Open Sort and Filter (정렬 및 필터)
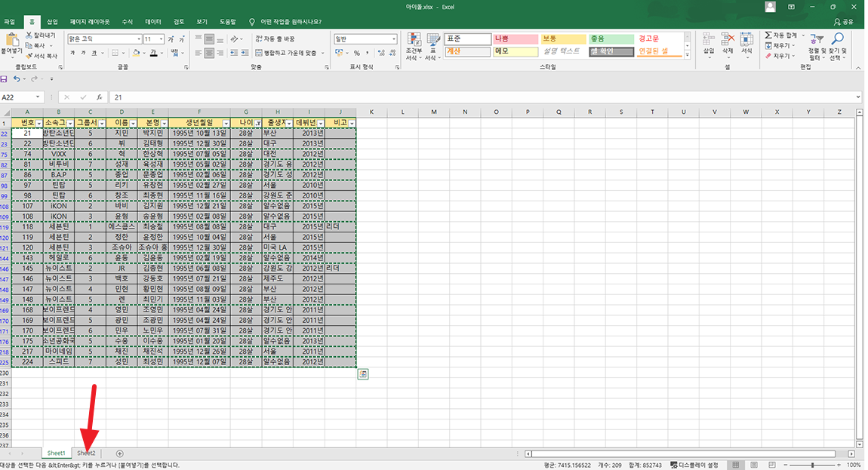The image size is (868, 470). [816, 47]
